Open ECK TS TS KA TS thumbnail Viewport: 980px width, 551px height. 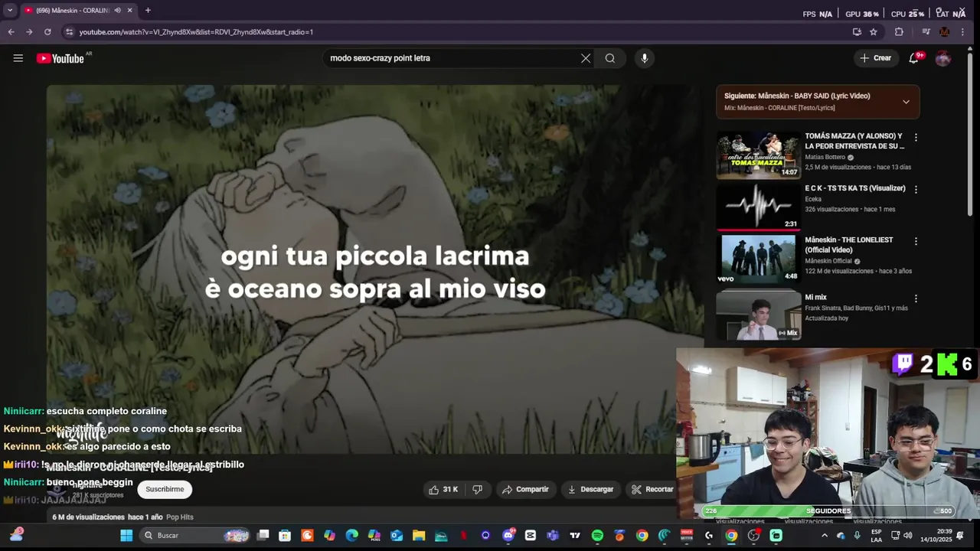[758, 207]
